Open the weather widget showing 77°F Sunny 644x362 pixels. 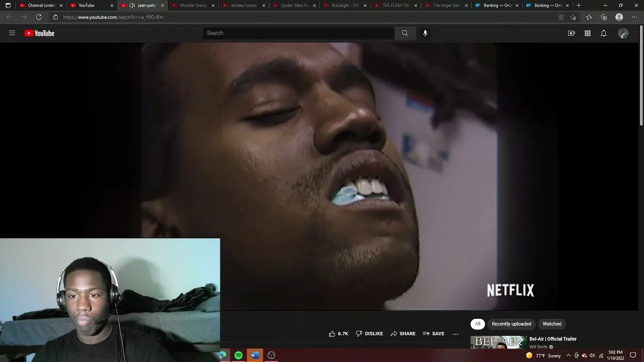543,355
